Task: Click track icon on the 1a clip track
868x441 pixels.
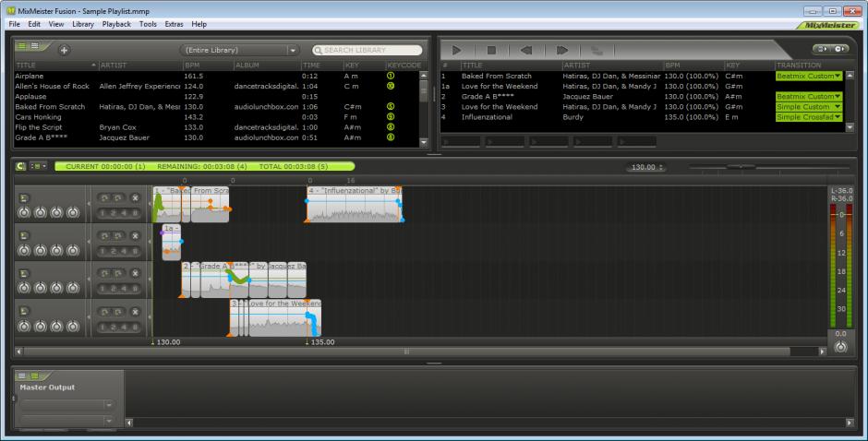Action: pos(24,235)
